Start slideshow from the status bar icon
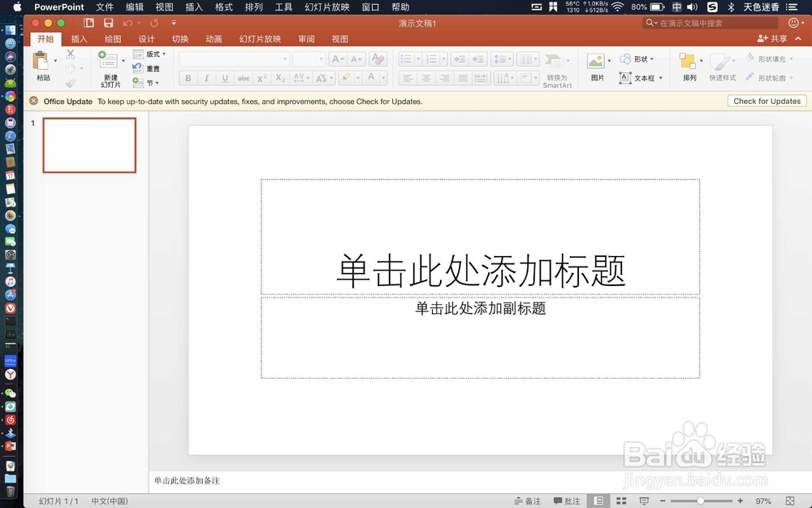 pos(644,501)
